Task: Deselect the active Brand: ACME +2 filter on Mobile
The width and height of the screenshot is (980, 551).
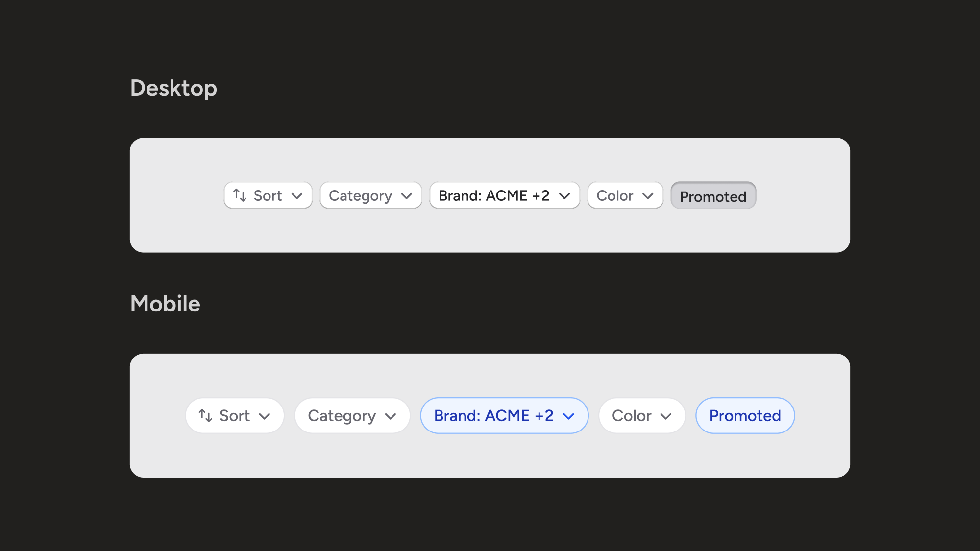Action: pyautogui.click(x=504, y=415)
